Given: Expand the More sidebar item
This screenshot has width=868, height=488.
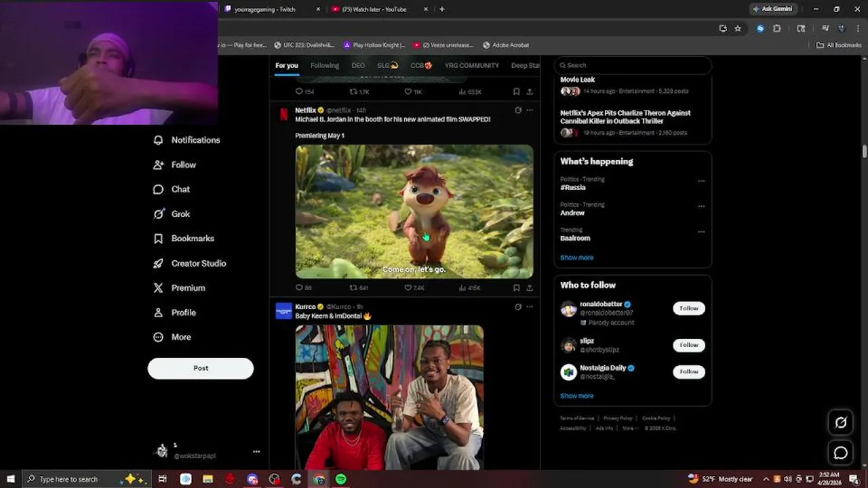Looking at the screenshot, I should 172,337.
